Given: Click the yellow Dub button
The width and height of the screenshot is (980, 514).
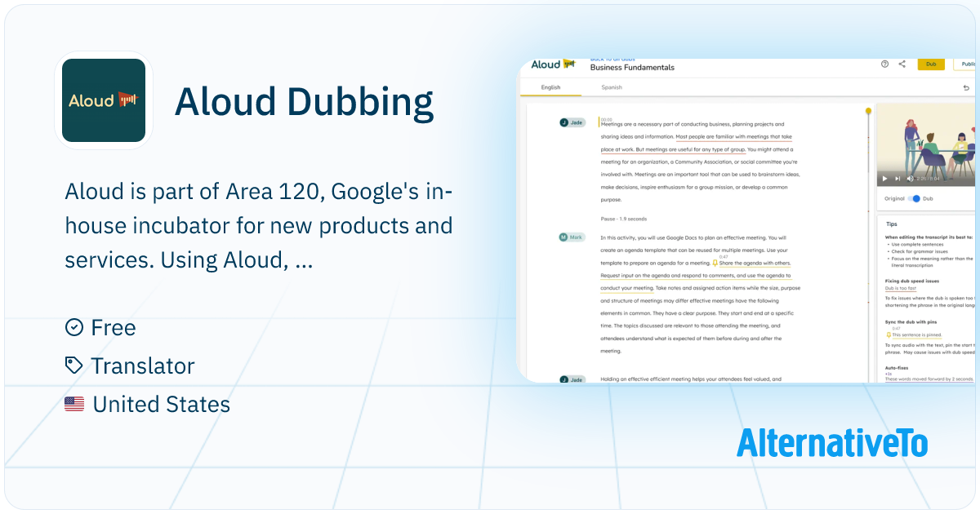Looking at the screenshot, I should click(931, 64).
